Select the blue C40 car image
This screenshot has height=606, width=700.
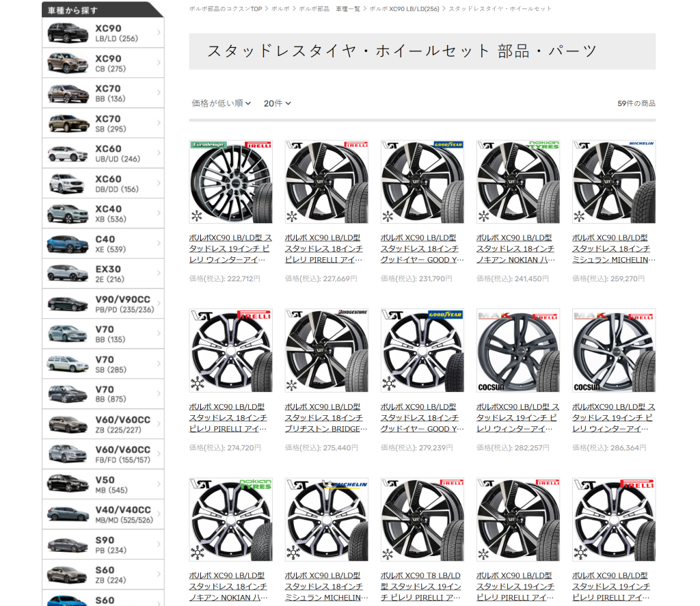click(68, 244)
